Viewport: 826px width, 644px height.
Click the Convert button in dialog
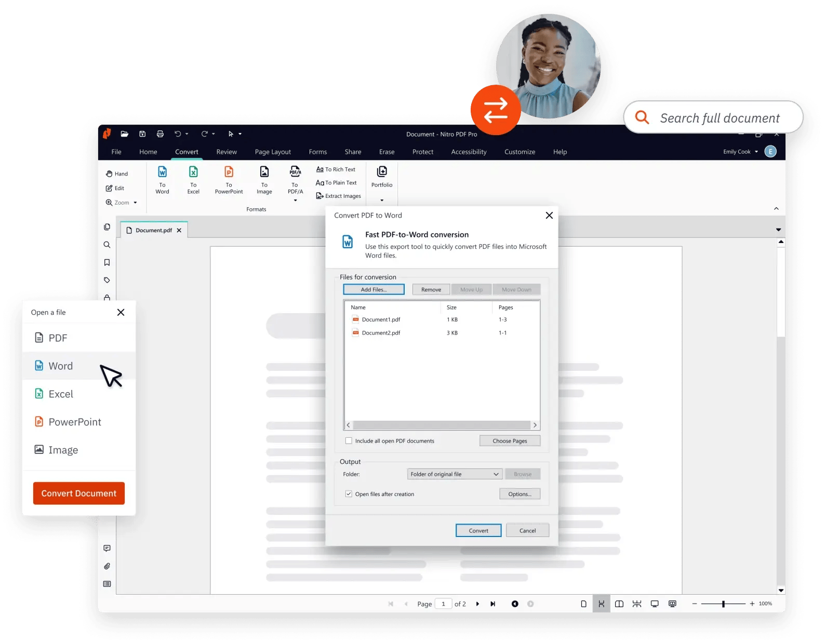click(478, 530)
